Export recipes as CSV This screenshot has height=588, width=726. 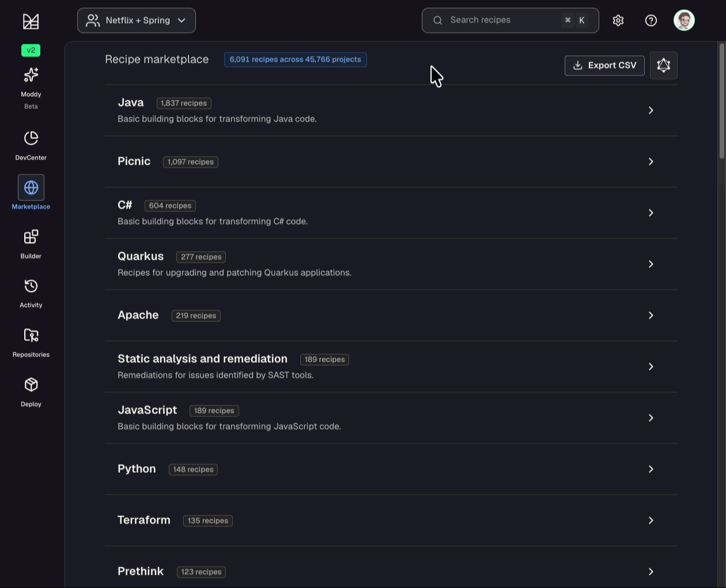coord(604,65)
